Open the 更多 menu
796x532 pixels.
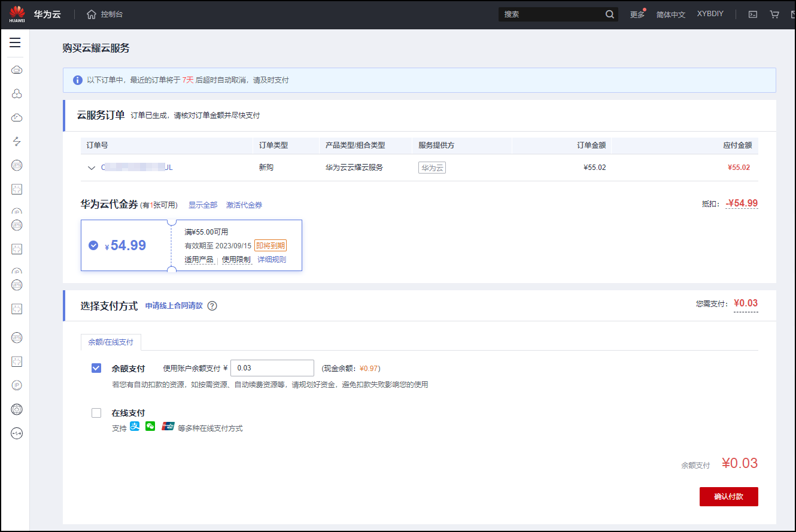point(637,14)
